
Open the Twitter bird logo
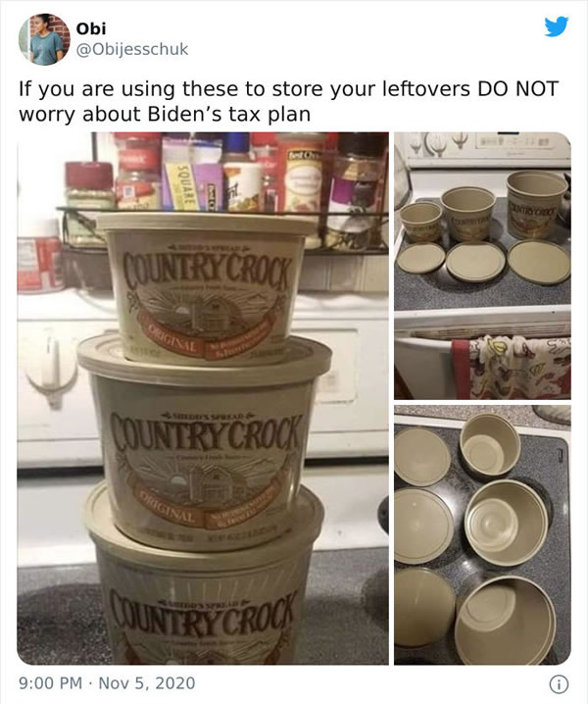(x=557, y=26)
